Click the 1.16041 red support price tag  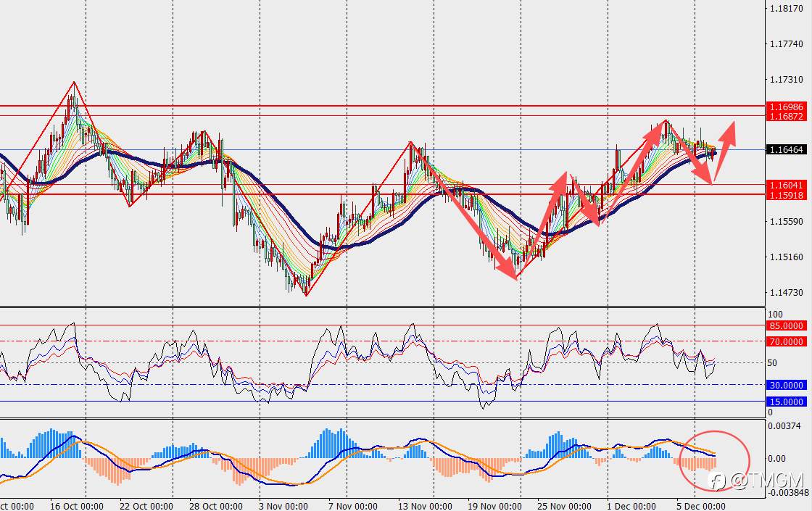click(x=786, y=185)
